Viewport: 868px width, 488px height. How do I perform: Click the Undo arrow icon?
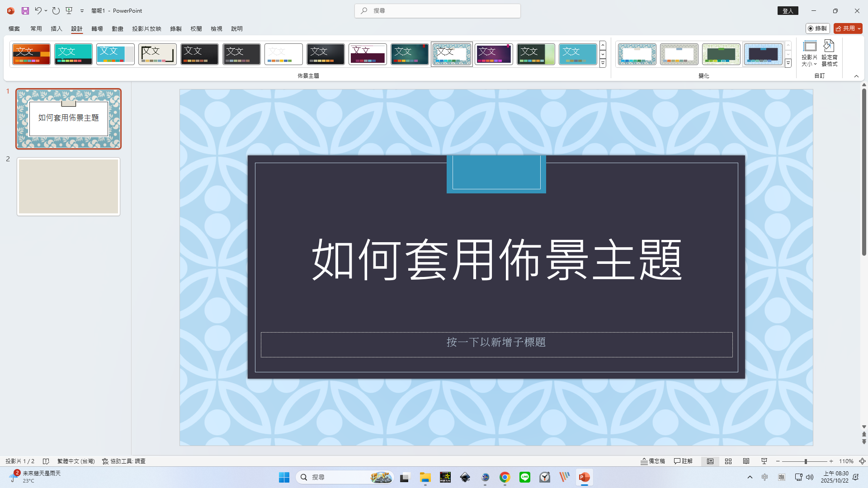point(38,10)
